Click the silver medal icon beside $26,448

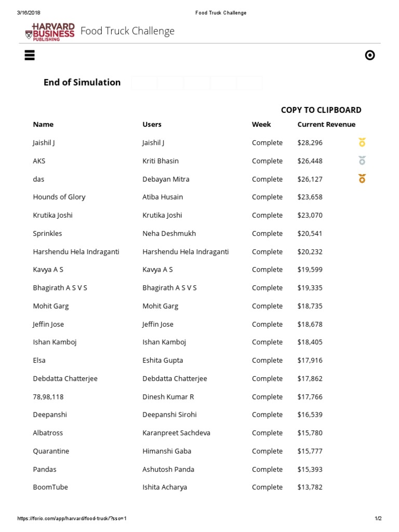coord(362,161)
